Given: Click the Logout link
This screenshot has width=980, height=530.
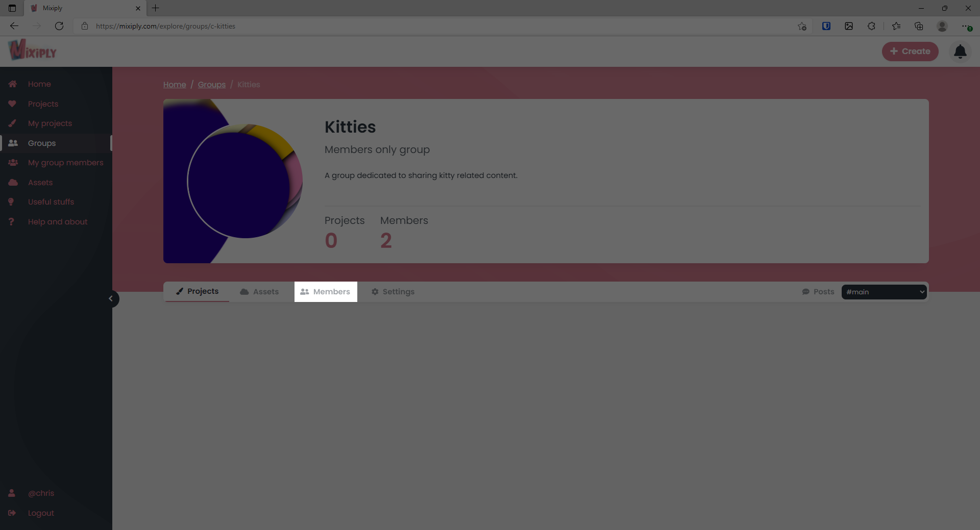Looking at the screenshot, I should pyautogui.click(x=41, y=513).
